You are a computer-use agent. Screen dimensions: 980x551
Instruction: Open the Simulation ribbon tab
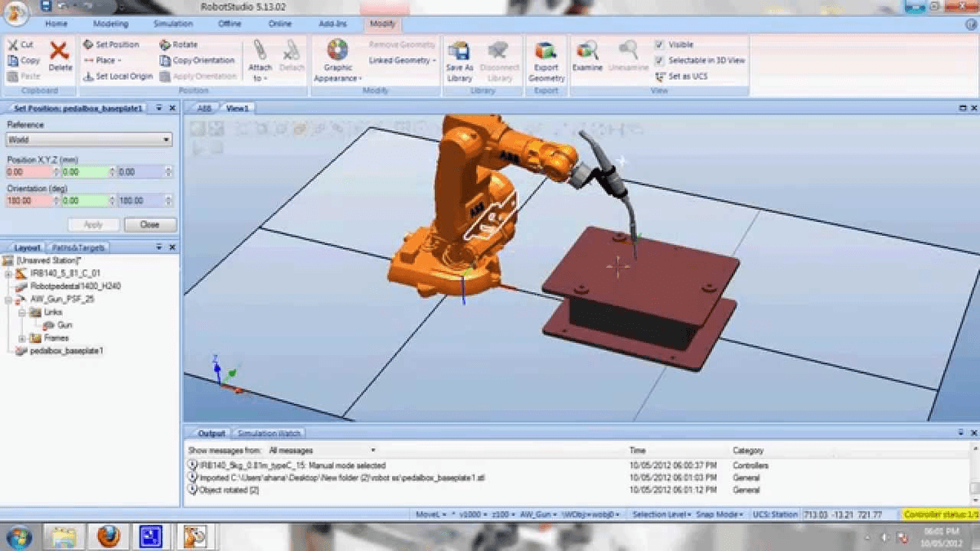coord(173,24)
